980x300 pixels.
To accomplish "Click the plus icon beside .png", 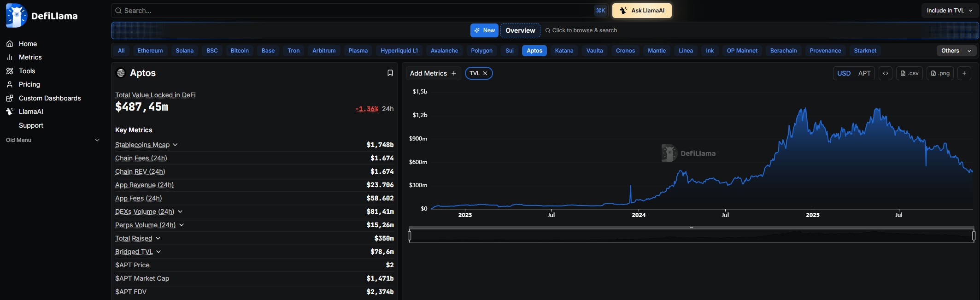I will click(964, 73).
